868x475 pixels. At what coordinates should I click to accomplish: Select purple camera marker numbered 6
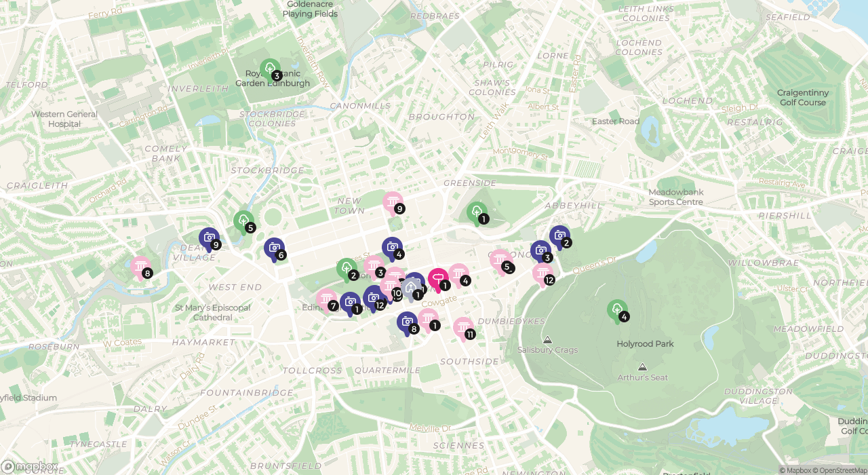[274, 248]
